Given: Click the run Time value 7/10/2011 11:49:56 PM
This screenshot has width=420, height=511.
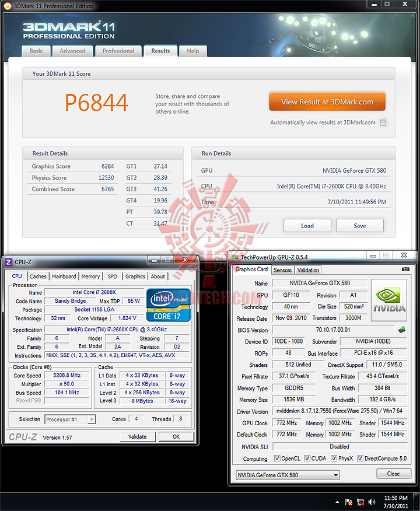Looking at the screenshot, I should click(357, 202).
